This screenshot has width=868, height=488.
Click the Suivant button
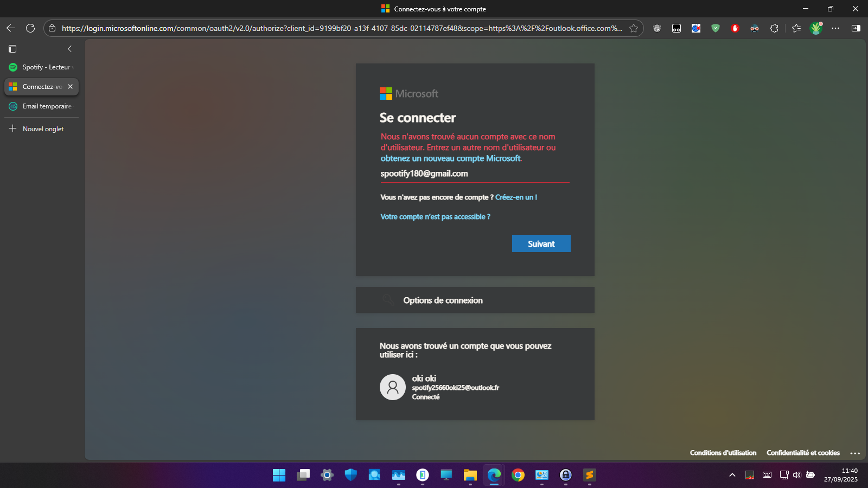tap(541, 243)
